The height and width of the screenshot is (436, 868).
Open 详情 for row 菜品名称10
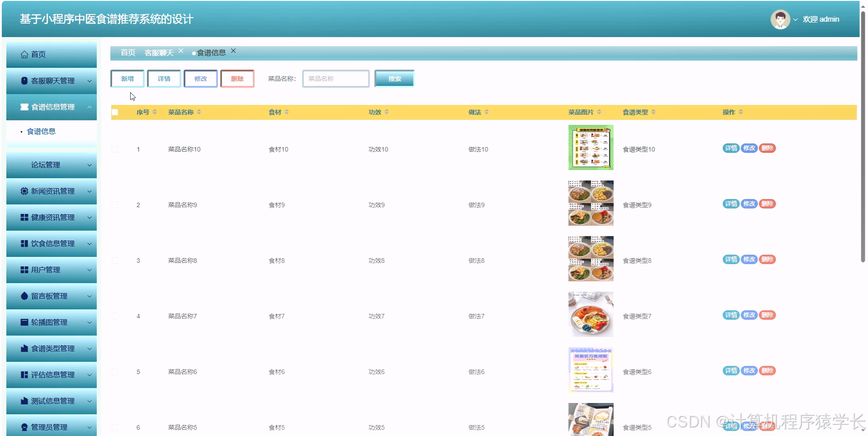pyautogui.click(x=731, y=148)
